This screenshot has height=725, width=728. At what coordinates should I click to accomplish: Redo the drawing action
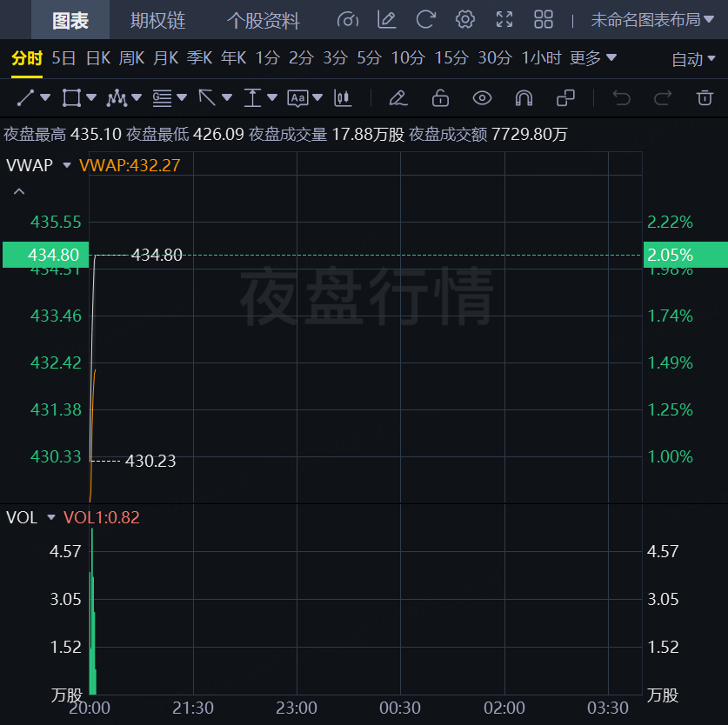click(663, 98)
